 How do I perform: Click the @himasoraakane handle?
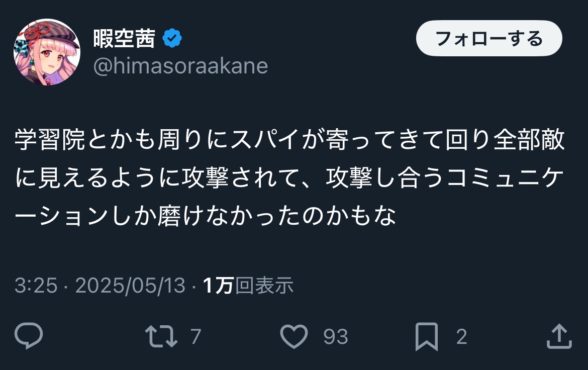point(180,66)
